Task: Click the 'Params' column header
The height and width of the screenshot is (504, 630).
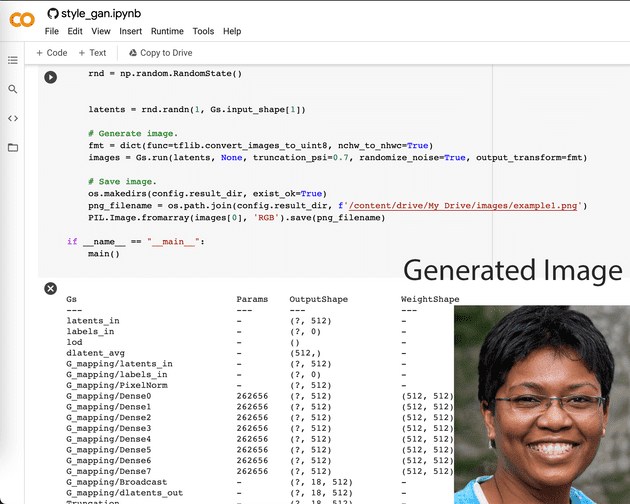Action: pyautogui.click(x=252, y=299)
